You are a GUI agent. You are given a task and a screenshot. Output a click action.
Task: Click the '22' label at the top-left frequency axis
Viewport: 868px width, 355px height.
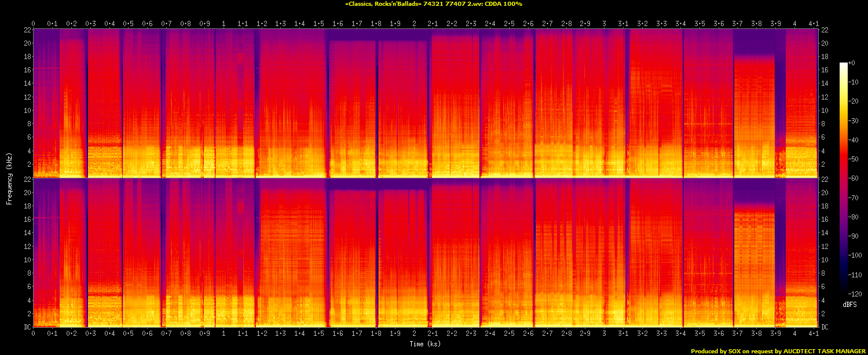click(x=27, y=30)
